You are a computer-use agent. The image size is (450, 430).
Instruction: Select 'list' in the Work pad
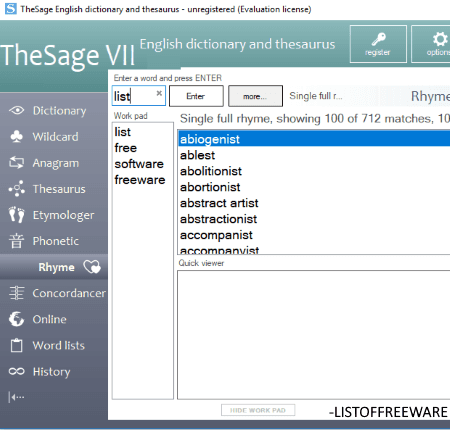click(122, 132)
